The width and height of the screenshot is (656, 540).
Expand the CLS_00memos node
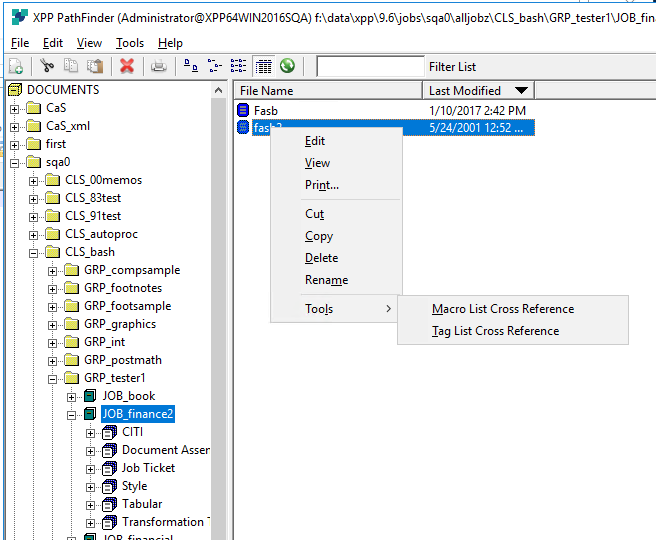pyautogui.click(x=33, y=181)
